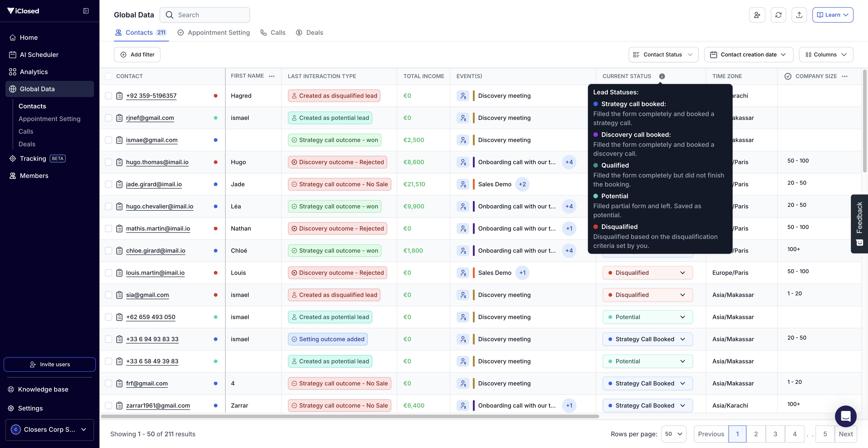Click the Add filter button

click(x=137, y=54)
